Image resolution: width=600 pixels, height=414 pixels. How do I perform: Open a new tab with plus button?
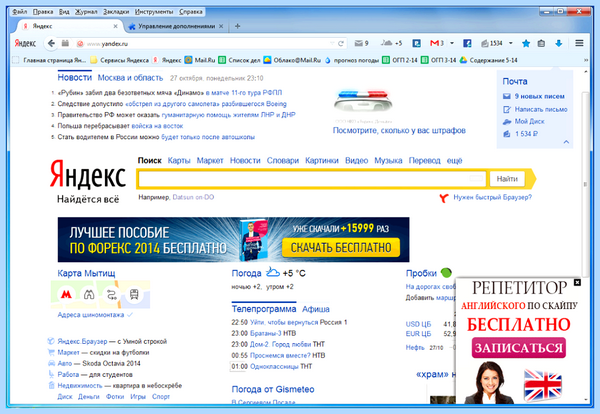pos(237,26)
